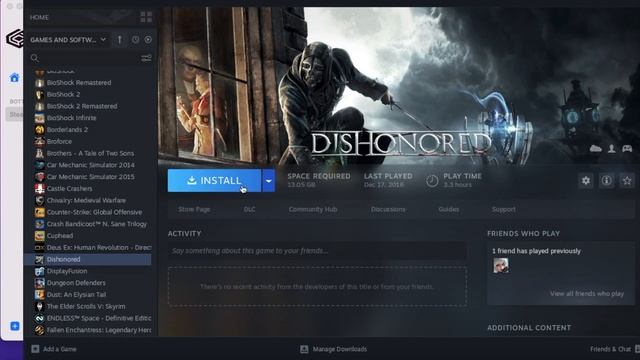Click the Steam Cloud icon in the banner
Image resolution: width=640 pixels, height=360 pixels.
click(x=596, y=149)
